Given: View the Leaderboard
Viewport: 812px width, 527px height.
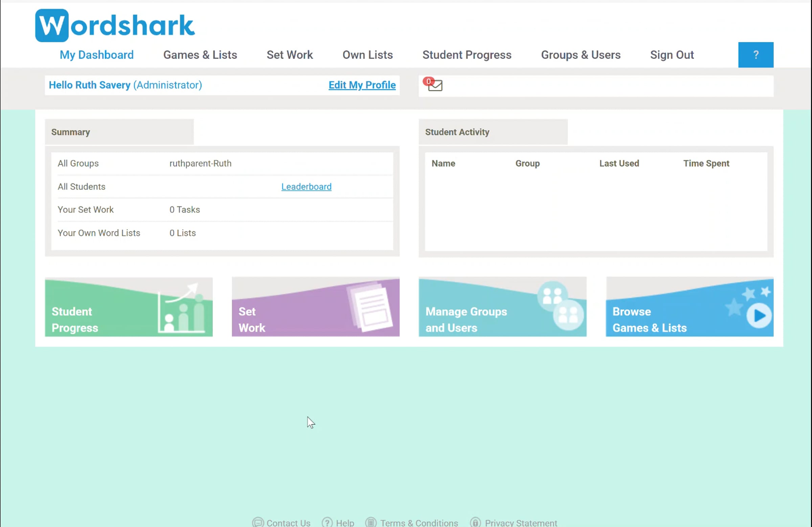Looking at the screenshot, I should (306, 187).
